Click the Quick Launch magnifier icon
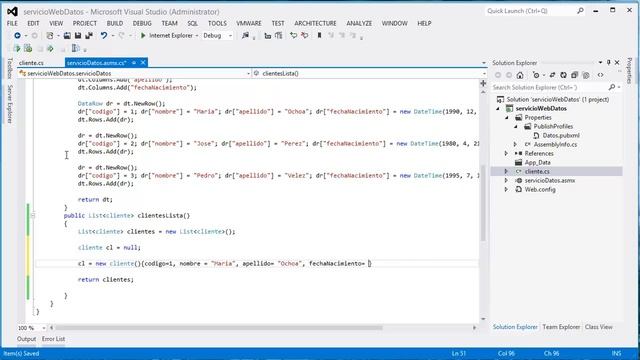Viewport: 640px width, 360px height. point(580,11)
